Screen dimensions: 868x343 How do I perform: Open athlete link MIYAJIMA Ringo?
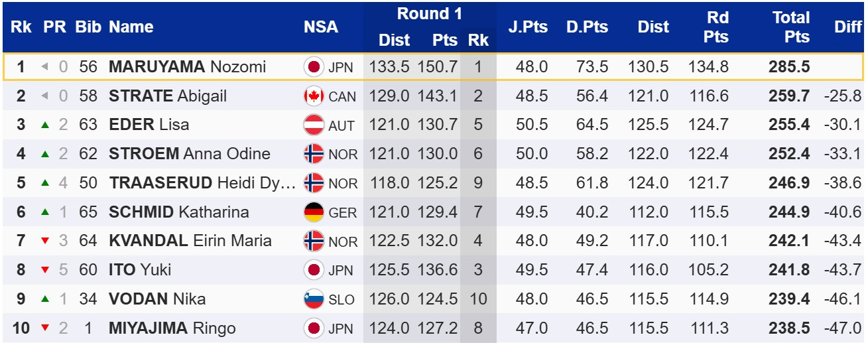(172, 328)
